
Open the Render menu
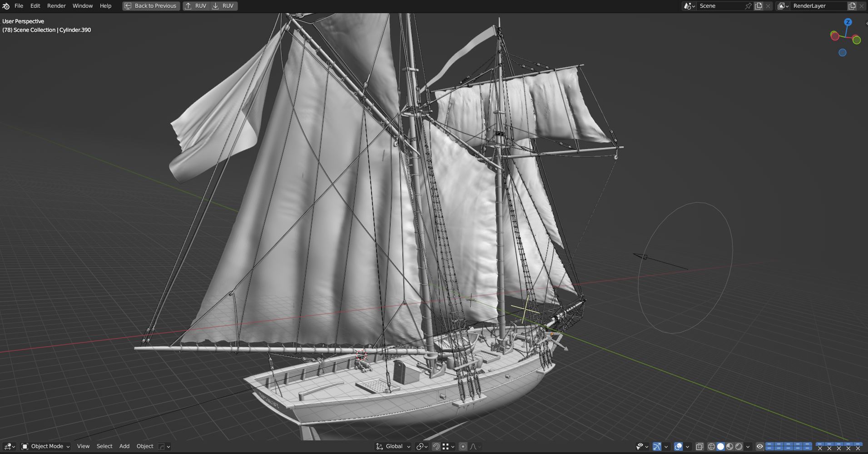[x=56, y=6]
